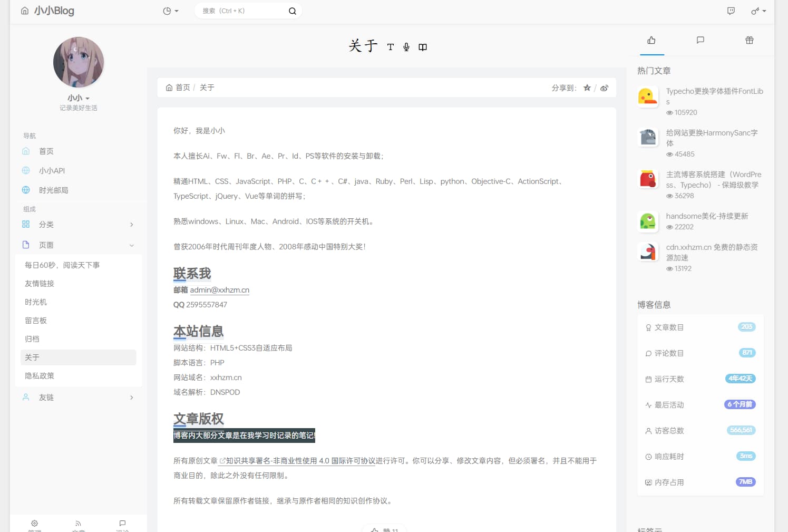Share the page to Weibo
Viewport: 788px width, 532px height.
(x=604, y=88)
